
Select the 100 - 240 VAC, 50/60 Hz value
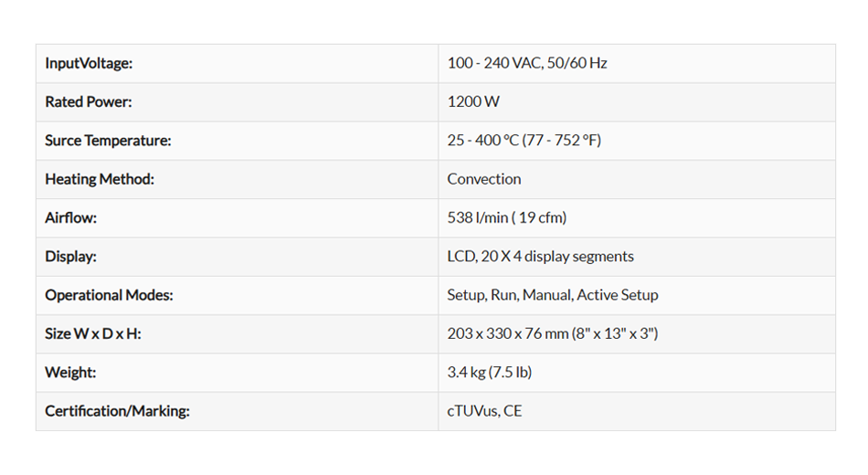click(x=527, y=63)
